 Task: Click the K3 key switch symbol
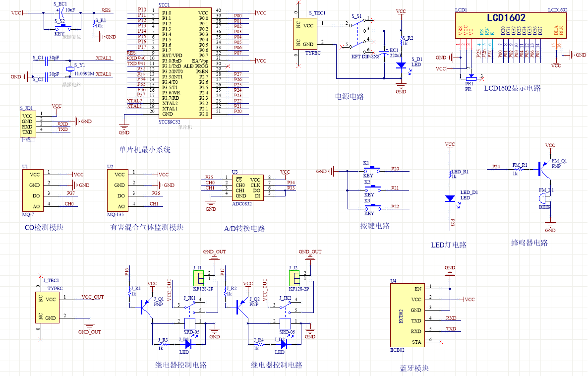pyautogui.click(x=372, y=208)
